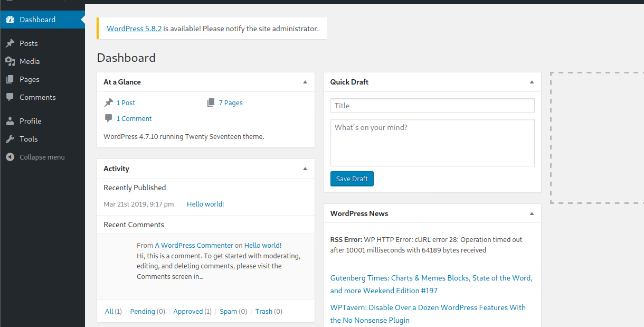Open the Comments menu item
Viewport: 644px width, 327px height.
pos(42,97)
